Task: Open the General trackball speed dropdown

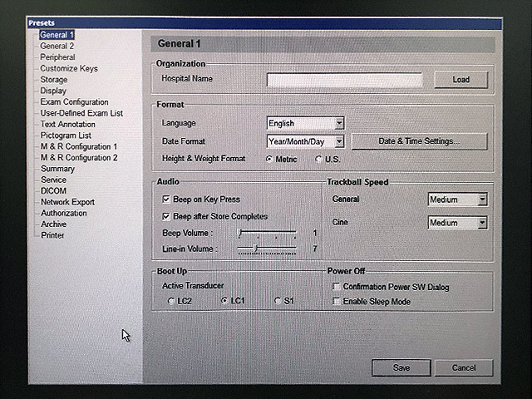Action: pyautogui.click(x=457, y=199)
